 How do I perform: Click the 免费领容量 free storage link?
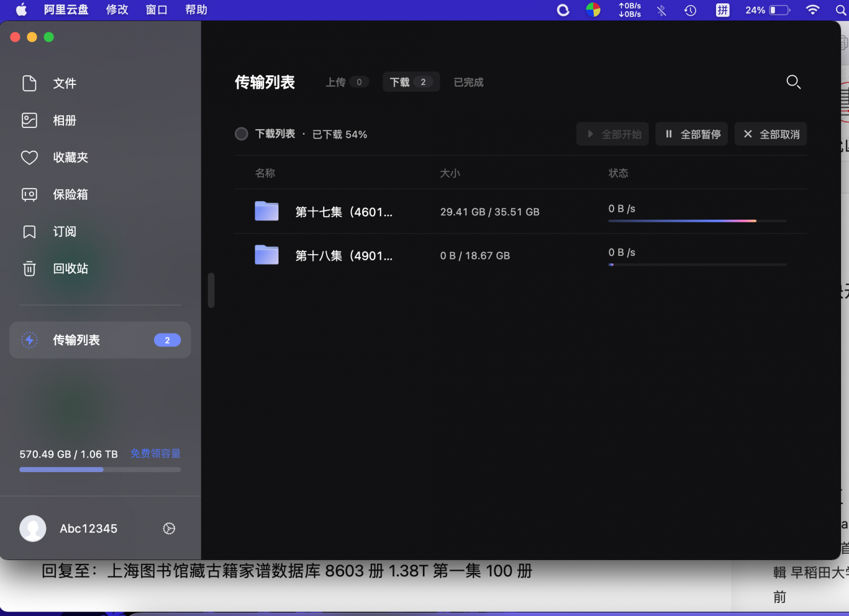tap(155, 454)
